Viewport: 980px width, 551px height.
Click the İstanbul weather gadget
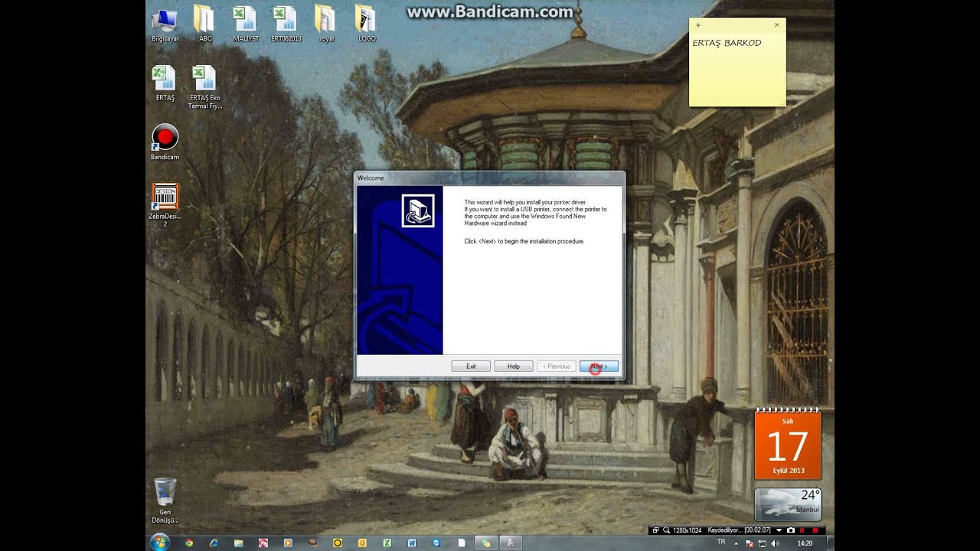[x=788, y=504]
